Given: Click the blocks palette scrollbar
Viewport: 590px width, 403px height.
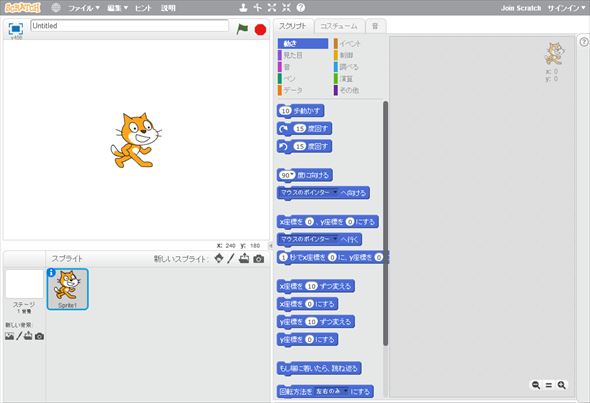Looking at the screenshot, I should coord(385,223).
